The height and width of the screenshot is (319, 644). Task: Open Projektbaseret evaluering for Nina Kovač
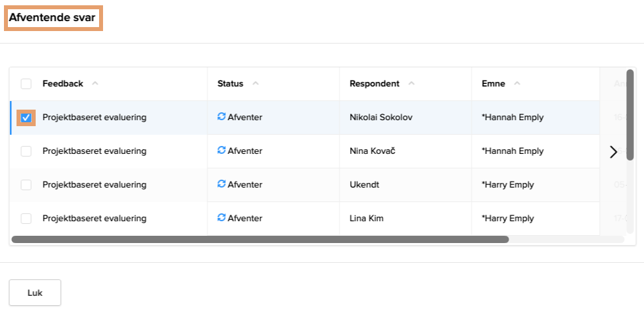point(94,151)
